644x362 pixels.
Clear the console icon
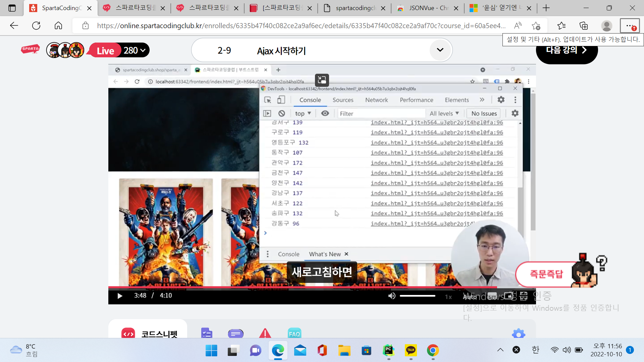pos(282,113)
